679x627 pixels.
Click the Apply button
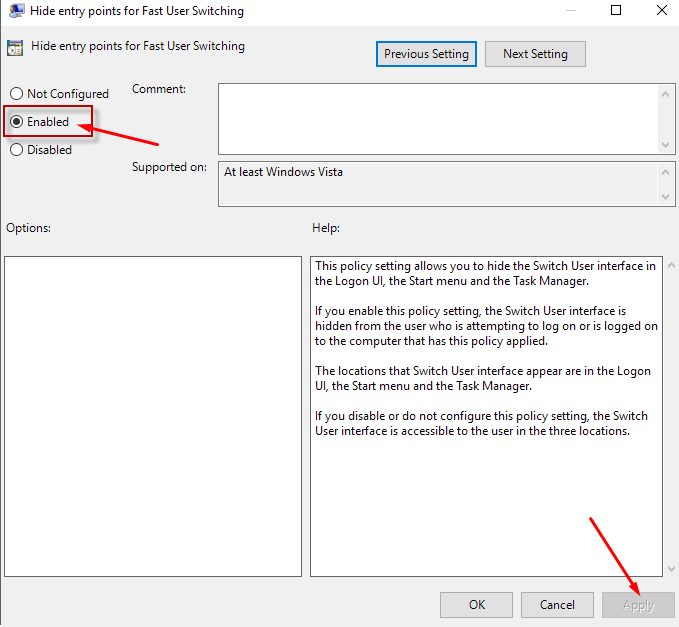click(x=638, y=605)
